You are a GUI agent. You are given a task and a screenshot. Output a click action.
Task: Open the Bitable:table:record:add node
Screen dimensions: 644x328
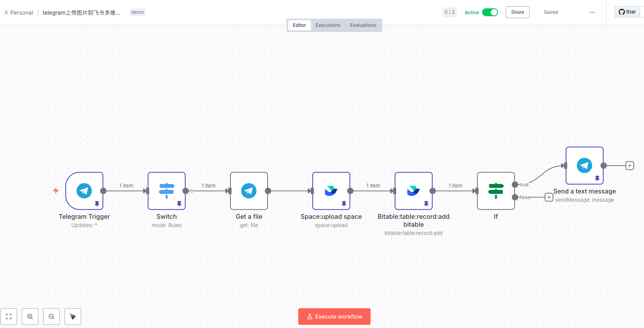(413, 191)
